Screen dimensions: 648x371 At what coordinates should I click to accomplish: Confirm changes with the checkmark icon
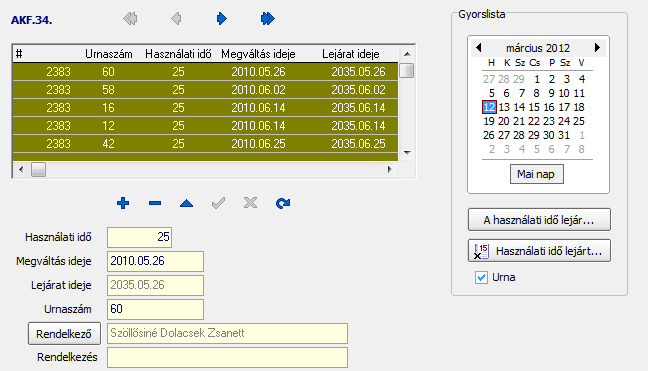218,203
